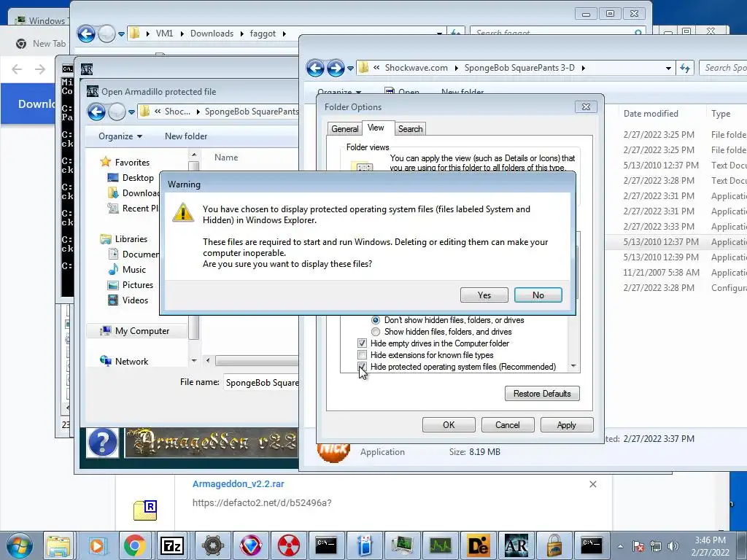The height and width of the screenshot is (560, 747).
Task: Click taskbar clock showing 3:46 PM
Action: tap(710, 545)
